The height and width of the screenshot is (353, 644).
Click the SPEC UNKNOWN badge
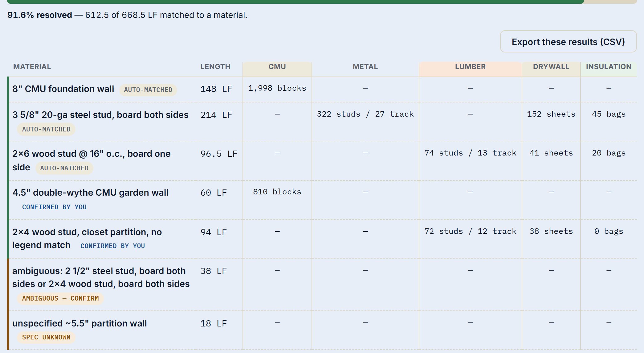coord(46,337)
